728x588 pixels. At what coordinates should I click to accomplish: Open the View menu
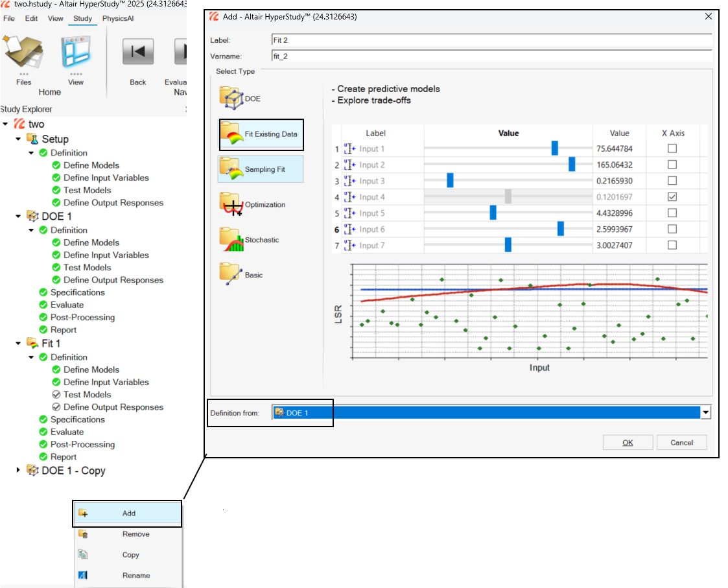point(55,19)
